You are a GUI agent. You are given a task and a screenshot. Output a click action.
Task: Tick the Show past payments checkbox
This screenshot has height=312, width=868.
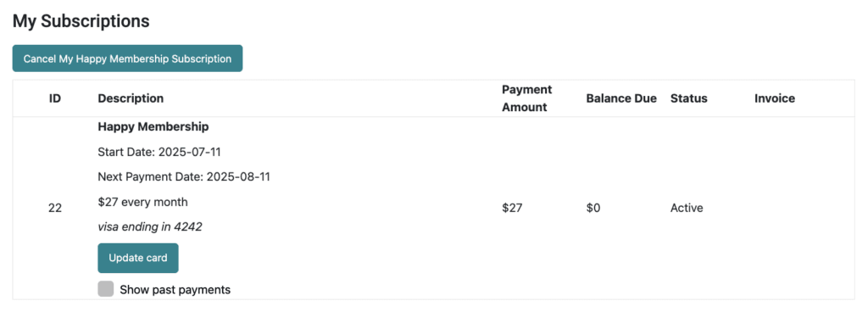[x=106, y=289]
